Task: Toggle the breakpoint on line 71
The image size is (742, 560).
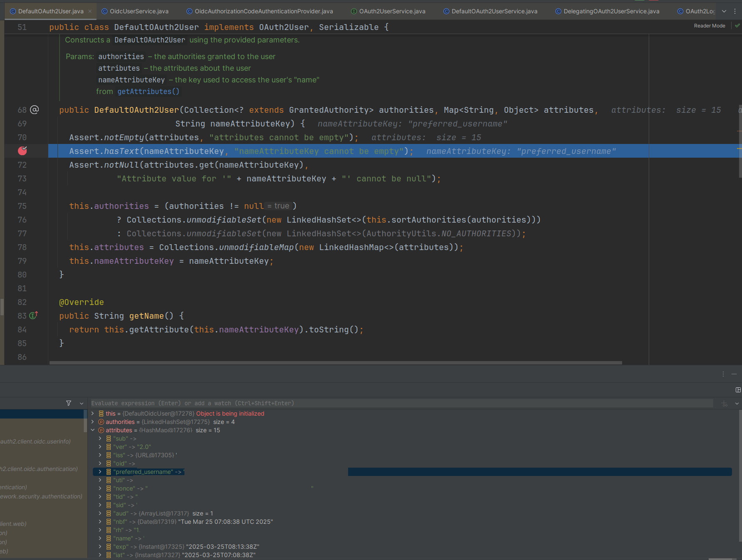Action: (22, 151)
